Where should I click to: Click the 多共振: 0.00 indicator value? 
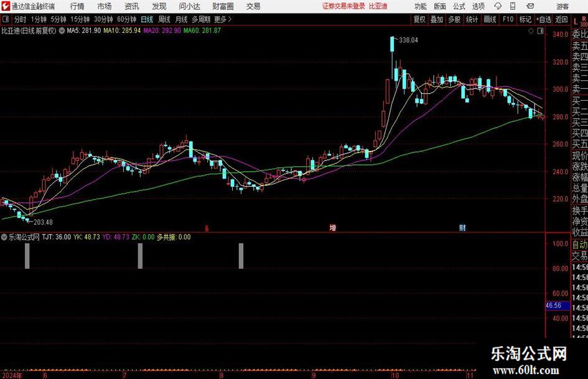(x=174, y=237)
